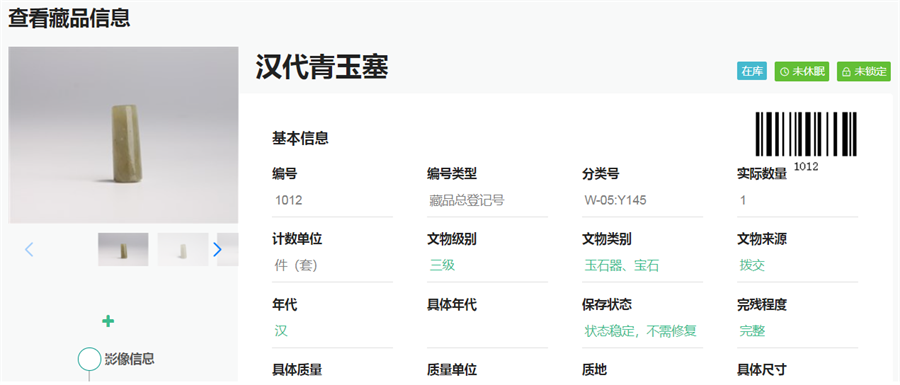Click the green plus add icon
Image resolution: width=900 pixels, height=385 pixels.
click(x=108, y=321)
